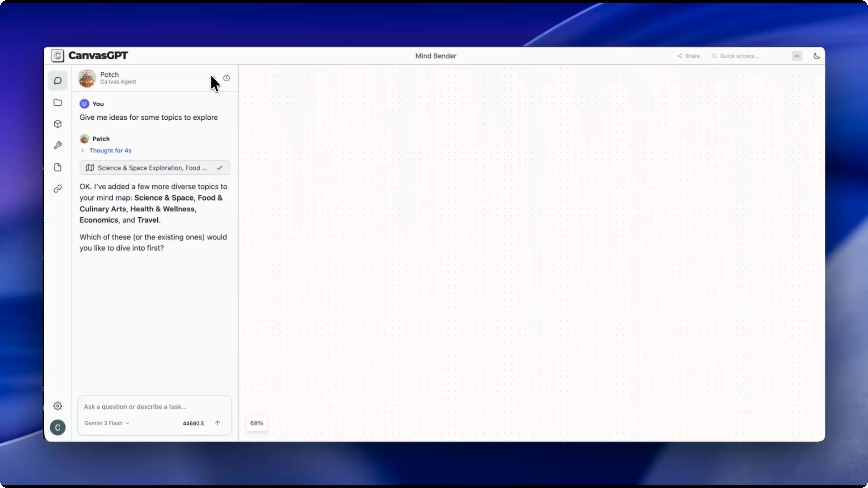The image size is (868, 488).
Task: View chat history clock icon
Action: pyautogui.click(x=226, y=78)
